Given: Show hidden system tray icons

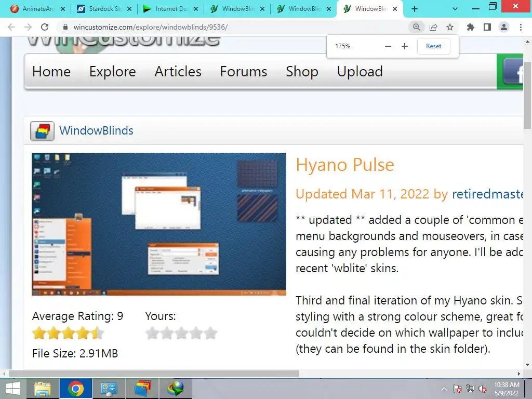Looking at the screenshot, I should [444, 389].
